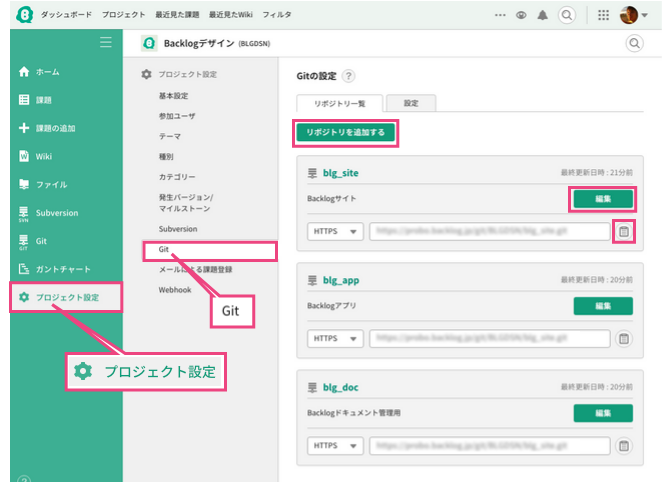Image resolution: width=662 pixels, height=482 pixels.
Task: Copy the blg_app repository URL
Action: [624, 338]
